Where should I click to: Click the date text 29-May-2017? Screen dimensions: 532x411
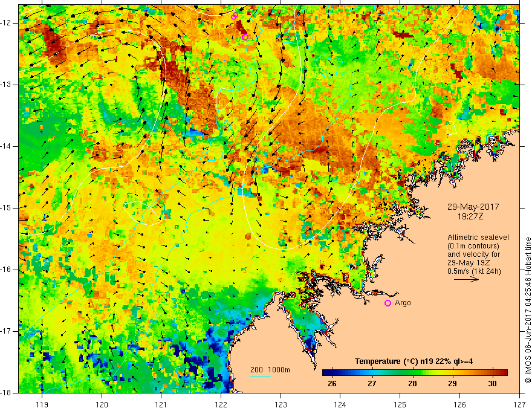pyautogui.click(x=473, y=207)
